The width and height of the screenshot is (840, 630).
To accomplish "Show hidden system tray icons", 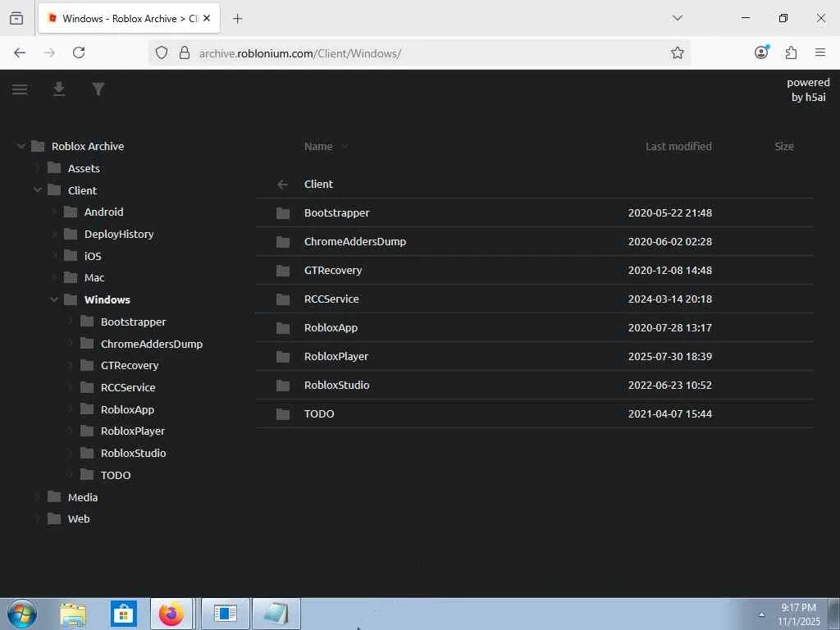I will 761,614.
